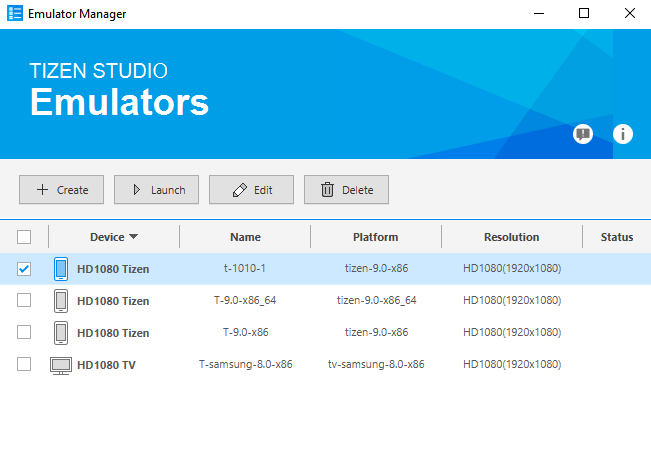Click phone icon in T-9.0-x86 row
651x471 pixels.
coord(61,332)
